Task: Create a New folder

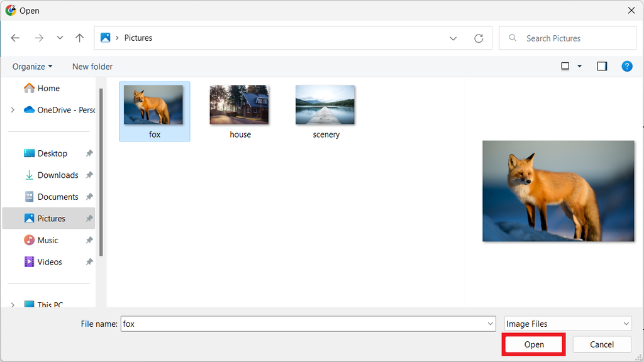Action: tap(92, 66)
